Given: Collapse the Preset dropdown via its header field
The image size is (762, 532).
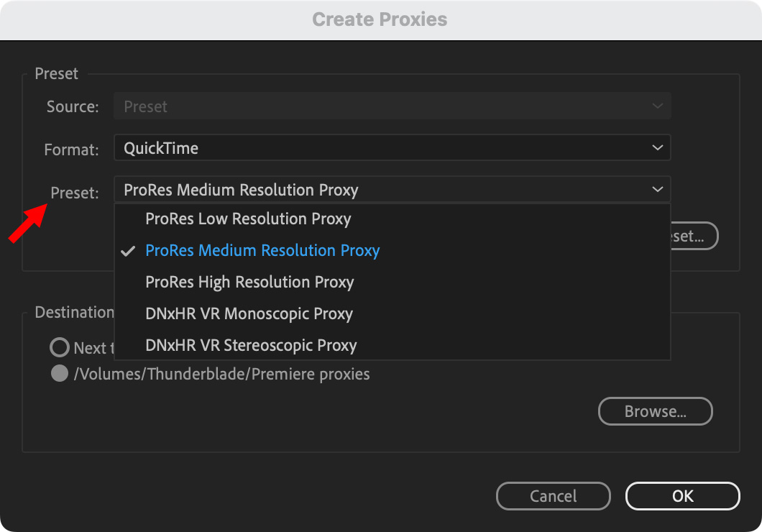Looking at the screenshot, I should coord(392,190).
